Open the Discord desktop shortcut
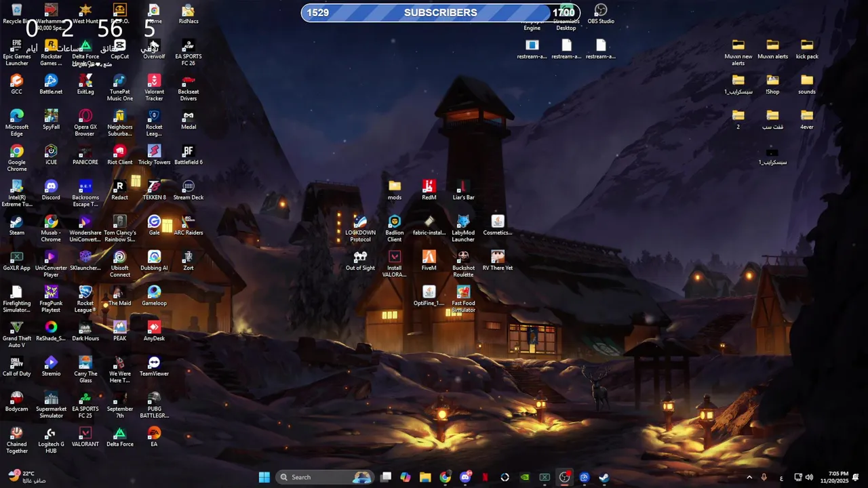 click(x=51, y=190)
